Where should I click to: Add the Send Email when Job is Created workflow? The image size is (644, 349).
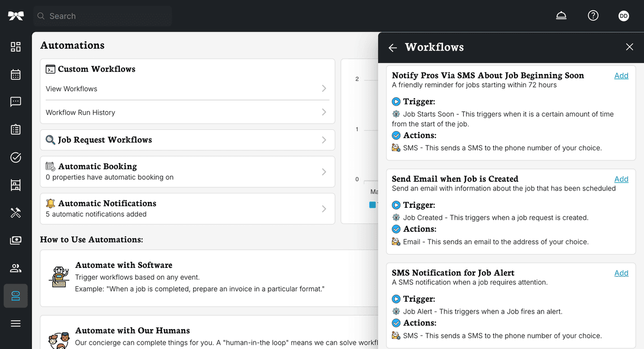click(x=621, y=179)
